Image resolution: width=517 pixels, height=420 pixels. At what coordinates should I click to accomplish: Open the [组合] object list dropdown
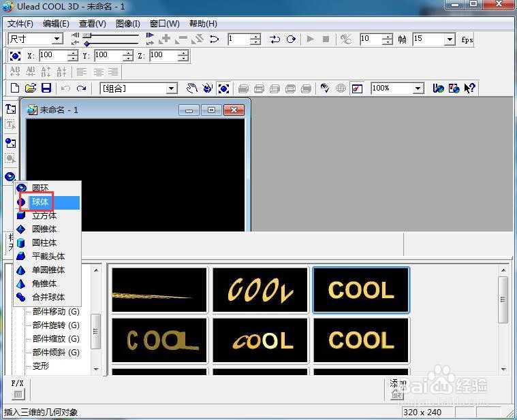click(x=171, y=88)
